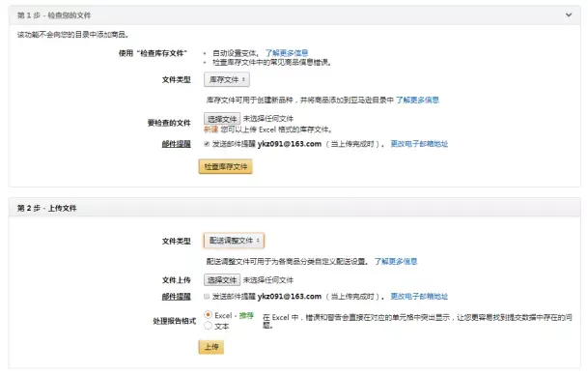Click the 新建 notice text
The image size is (588, 375).
coord(210,130)
